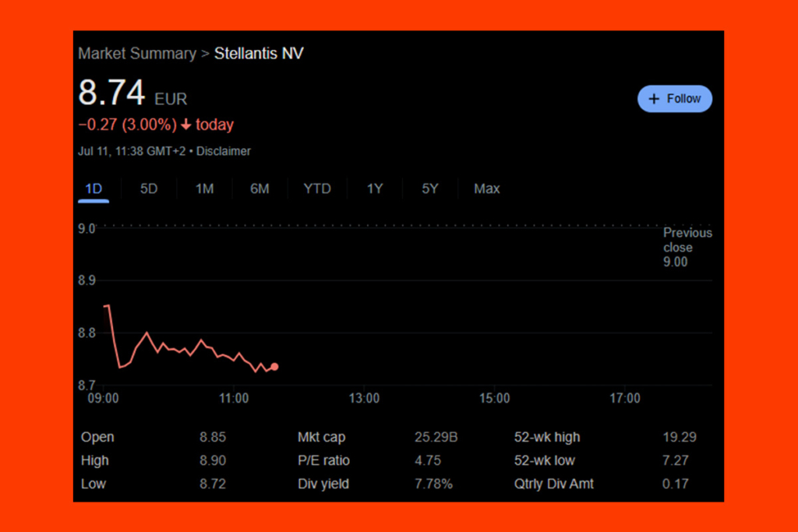Go to Market Summary breadcrumb
The height and width of the screenshot is (532, 798).
coord(137,54)
